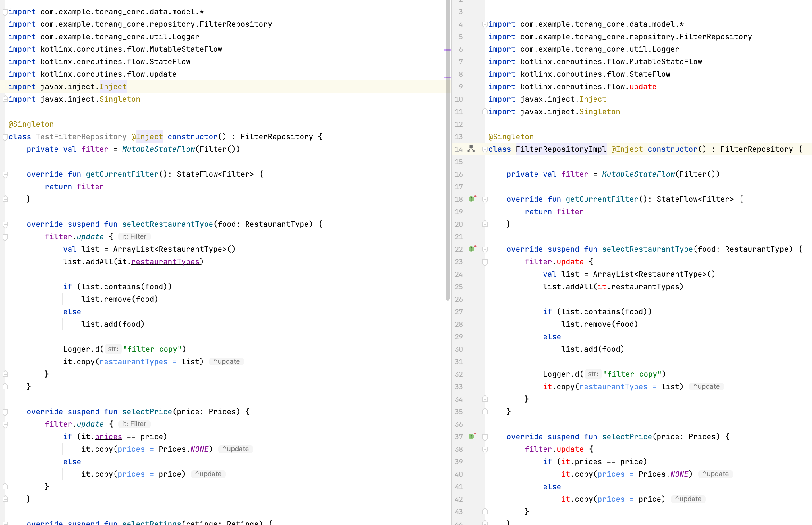Screen dimensions: 812x525
Task: Fold filter.update lambda on line 23
Action: tap(485, 262)
